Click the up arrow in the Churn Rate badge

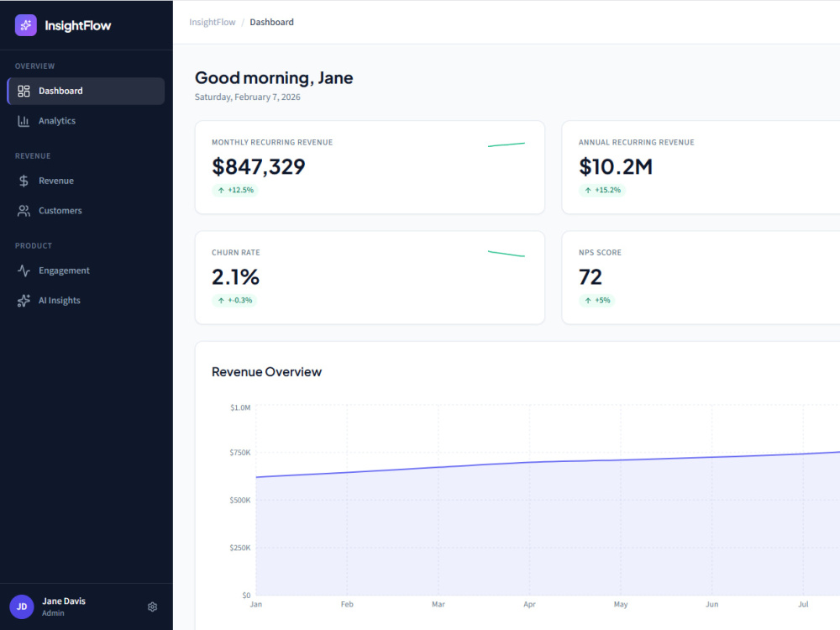[x=221, y=301]
